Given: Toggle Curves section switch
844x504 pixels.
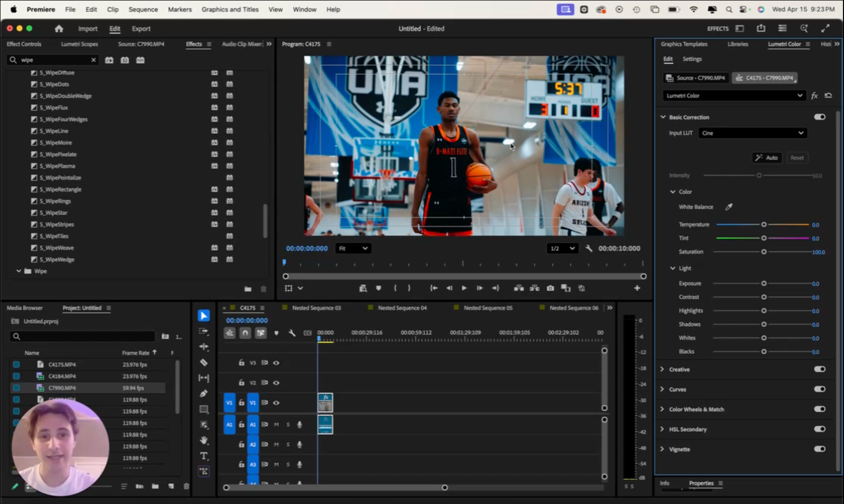Looking at the screenshot, I should (820, 389).
